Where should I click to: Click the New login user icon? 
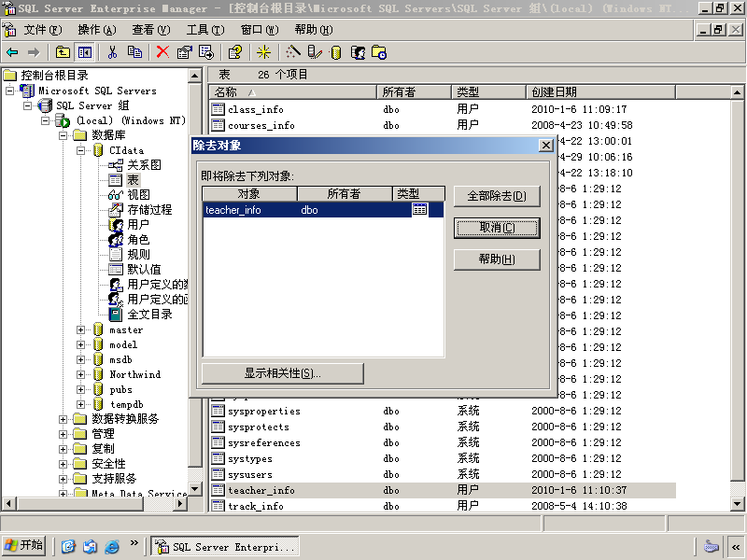click(x=358, y=52)
